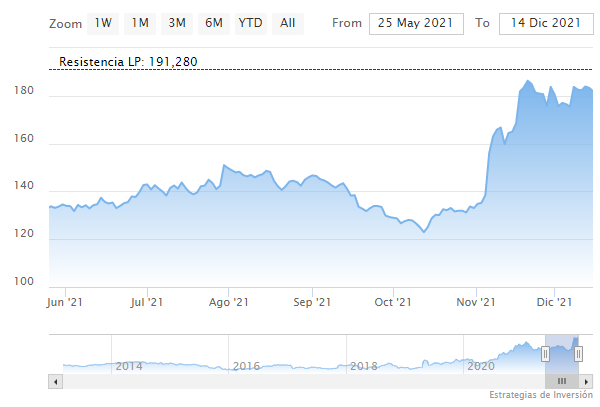Set zoom to 1M
This screenshot has width=600, height=407.
coord(140,22)
